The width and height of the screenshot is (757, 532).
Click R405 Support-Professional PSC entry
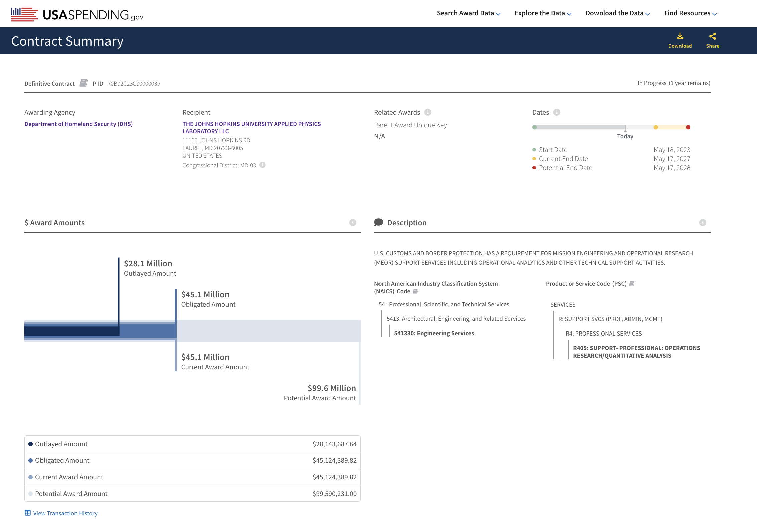pyautogui.click(x=636, y=352)
